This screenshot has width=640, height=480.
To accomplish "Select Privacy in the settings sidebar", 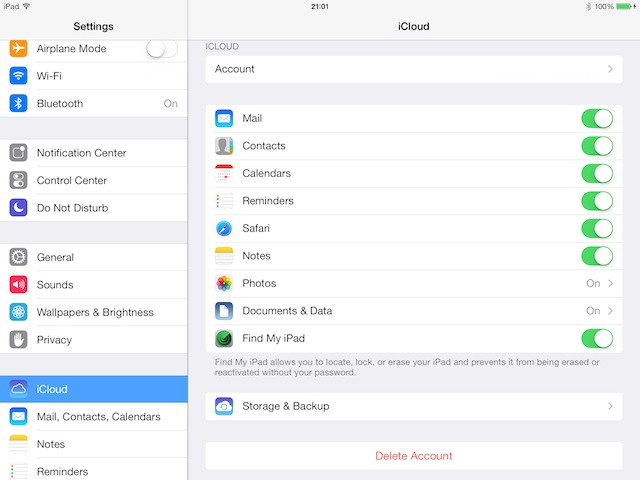I will point(93,340).
